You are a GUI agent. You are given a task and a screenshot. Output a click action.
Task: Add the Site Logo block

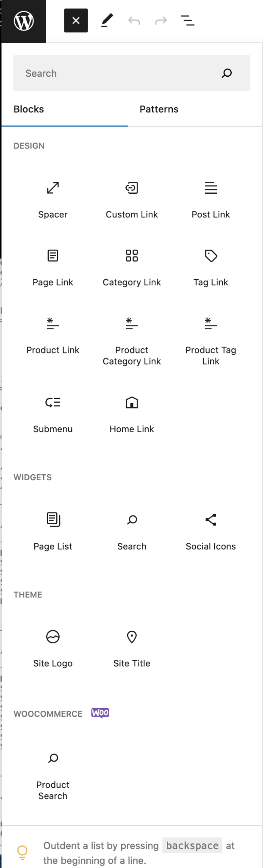53,648
